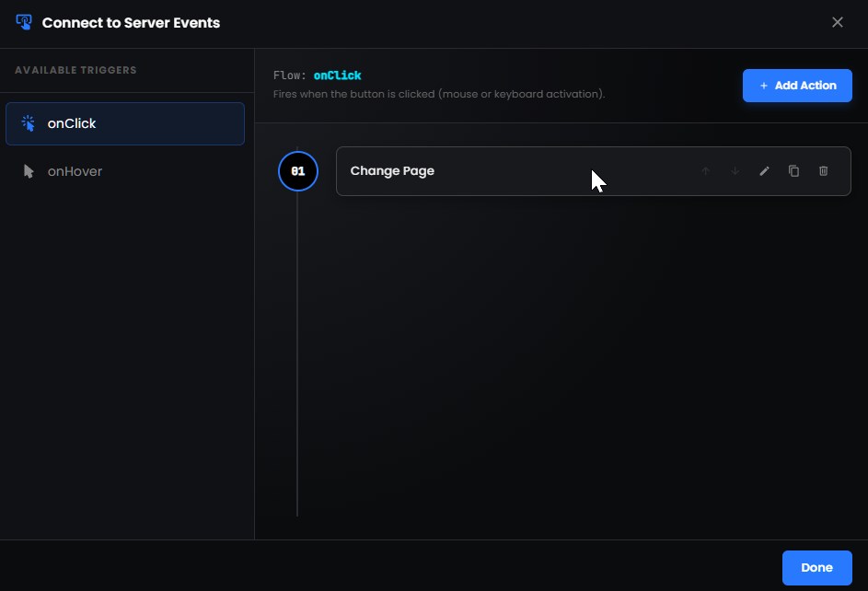Image resolution: width=868 pixels, height=591 pixels.
Task: Move the Change Page action up
Action: tap(705, 171)
